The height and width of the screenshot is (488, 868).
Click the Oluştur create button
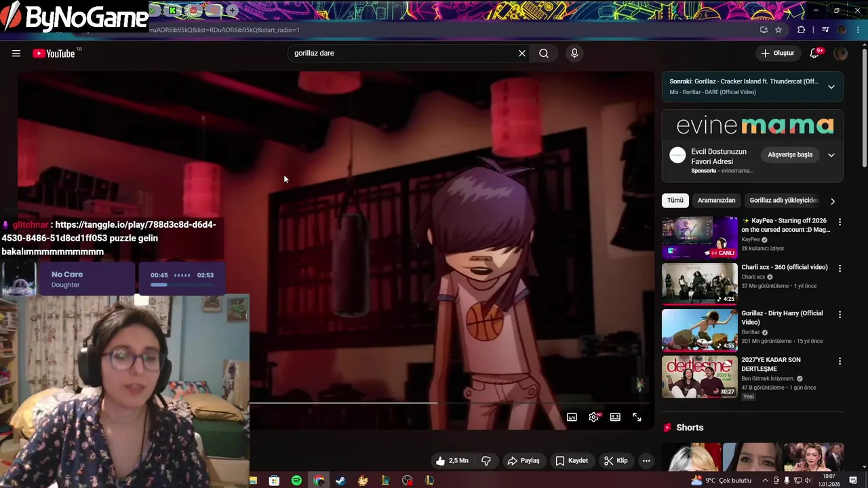click(x=777, y=53)
